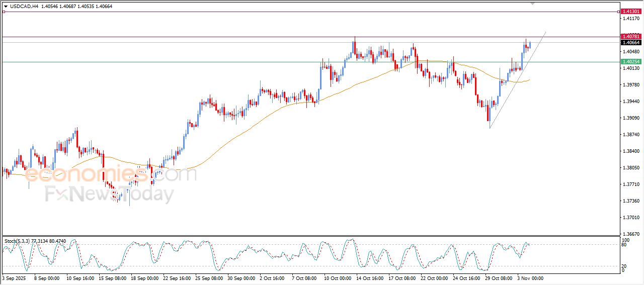This screenshot has width=644, height=285.
Task: Click the FxNewsToday watermark logo
Action: pyautogui.click(x=110, y=194)
